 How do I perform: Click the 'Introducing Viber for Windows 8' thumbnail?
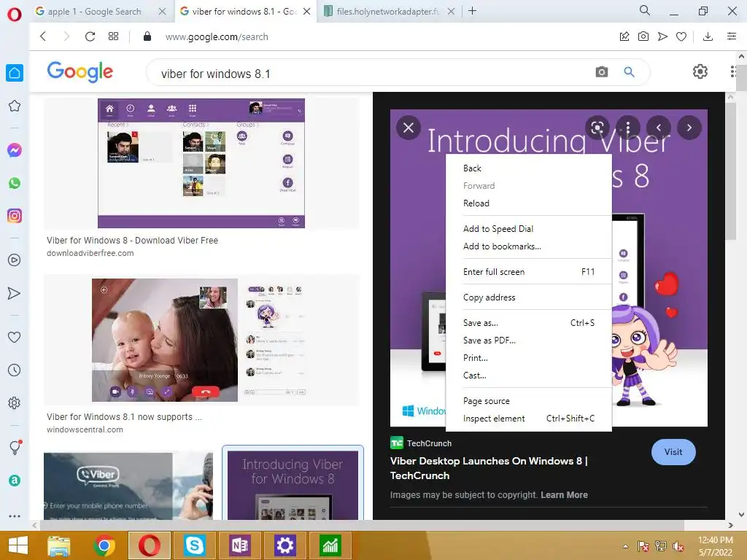[293, 485]
